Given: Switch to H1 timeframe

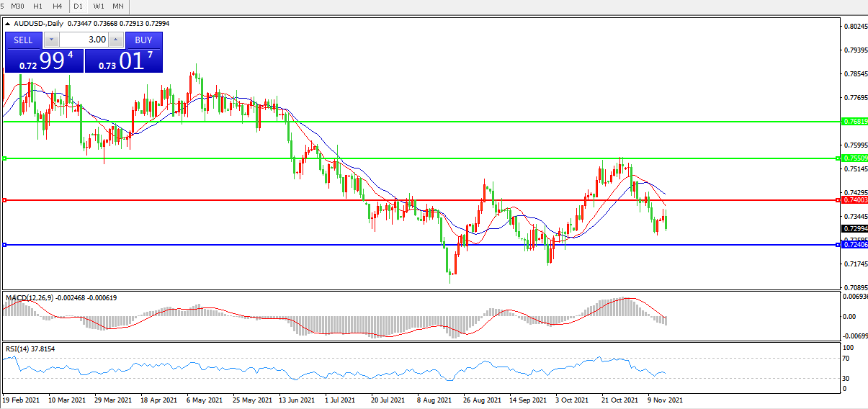Looking at the screenshot, I should pos(38,6).
